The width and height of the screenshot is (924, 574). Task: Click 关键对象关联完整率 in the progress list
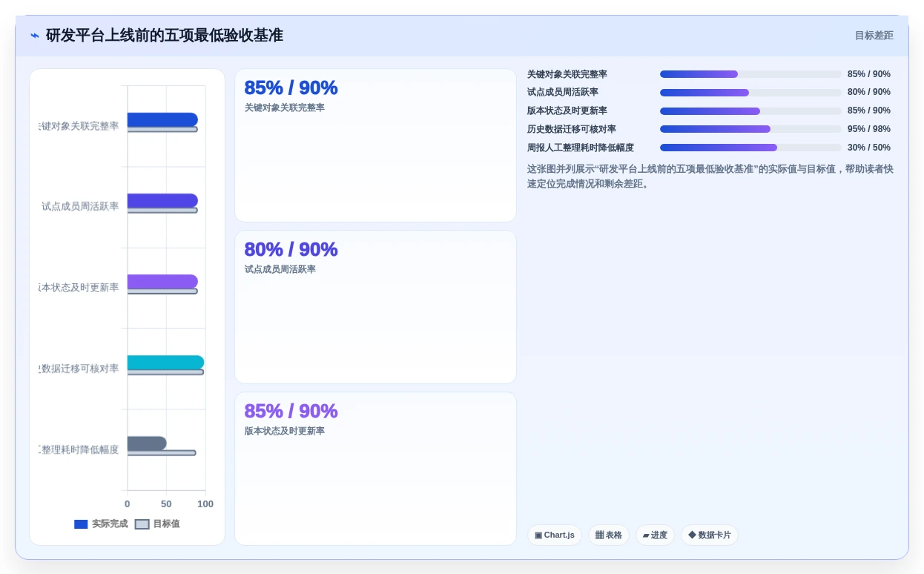[567, 74]
